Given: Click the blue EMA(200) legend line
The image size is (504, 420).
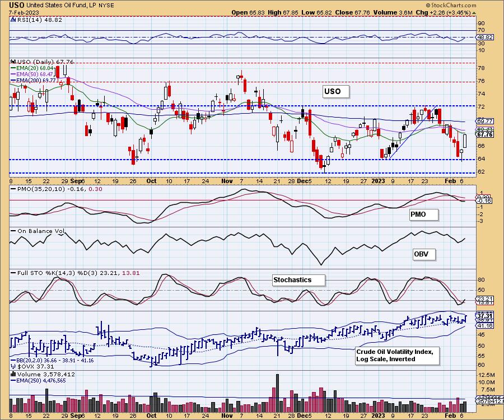Looking at the screenshot, I should point(13,80).
